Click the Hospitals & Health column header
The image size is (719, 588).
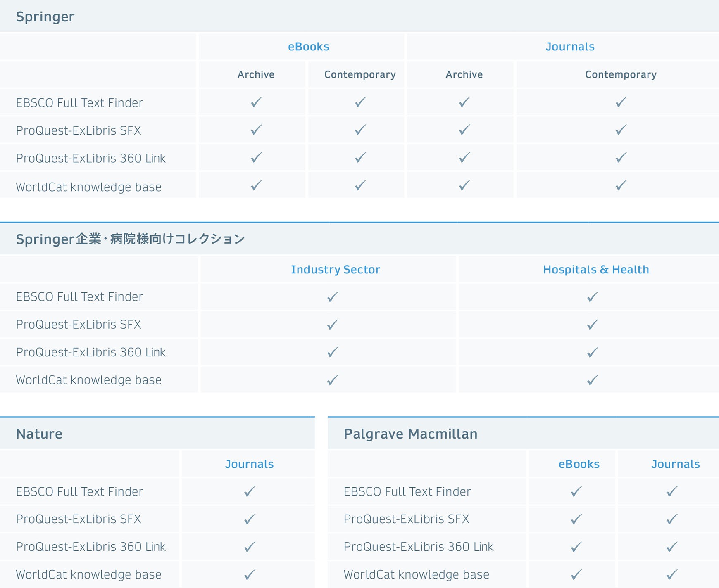click(x=596, y=270)
